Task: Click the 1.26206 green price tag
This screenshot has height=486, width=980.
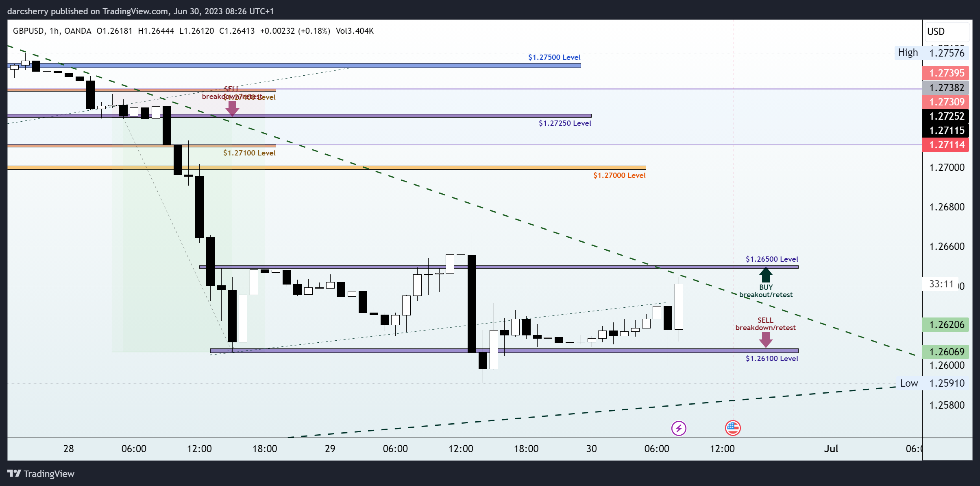Action: pyautogui.click(x=946, y=324)
